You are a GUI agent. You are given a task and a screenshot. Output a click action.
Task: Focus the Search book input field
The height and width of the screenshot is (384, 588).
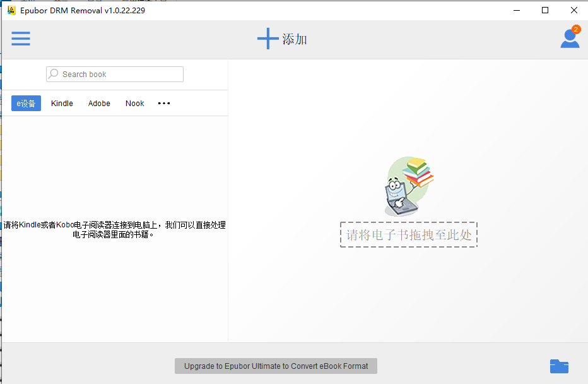pos(115,75)
